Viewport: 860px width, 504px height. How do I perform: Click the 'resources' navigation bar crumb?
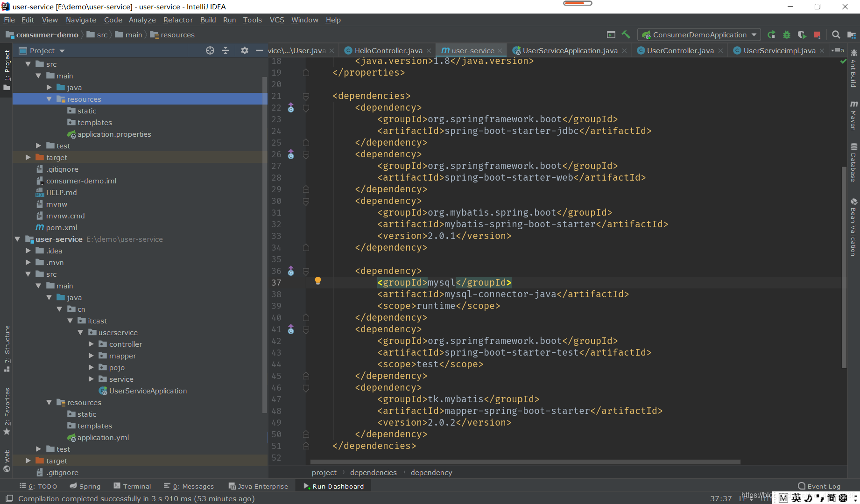click(172, 35)
